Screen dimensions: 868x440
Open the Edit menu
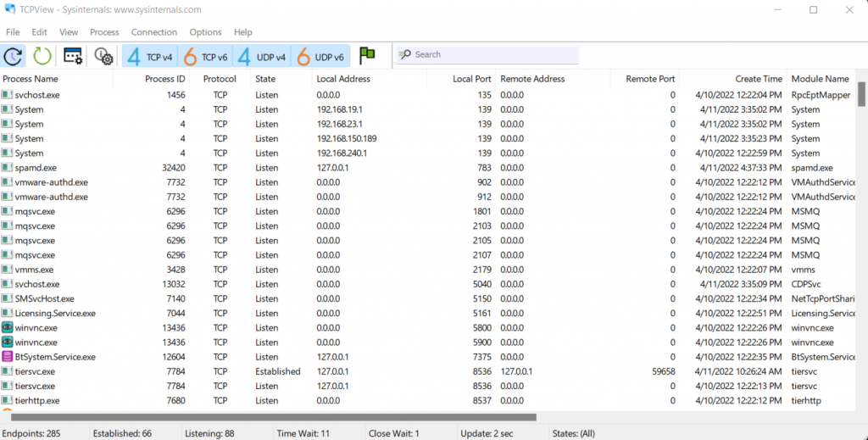pyautogui.click(x=39, y=32)
